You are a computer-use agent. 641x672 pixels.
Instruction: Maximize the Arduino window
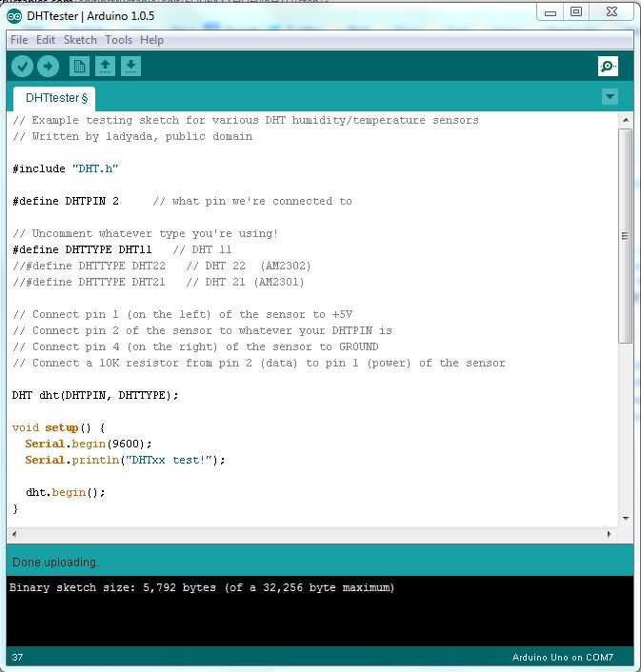tap(576, 12)
